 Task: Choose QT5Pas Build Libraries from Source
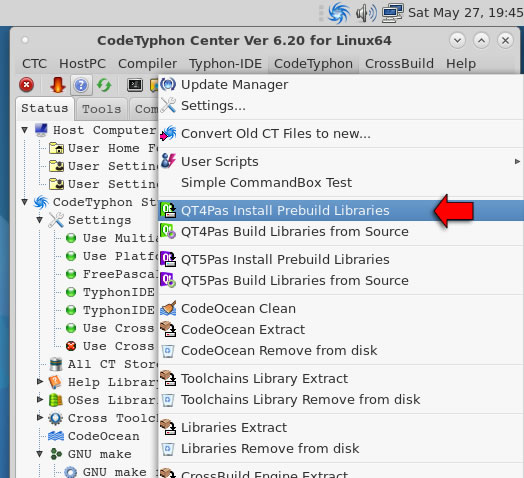tap(341, 280)
